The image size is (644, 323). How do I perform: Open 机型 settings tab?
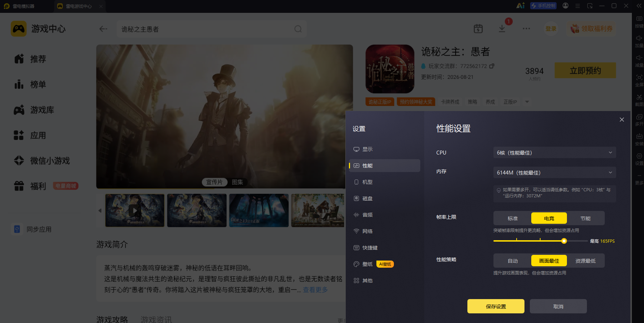pos(385,182)
